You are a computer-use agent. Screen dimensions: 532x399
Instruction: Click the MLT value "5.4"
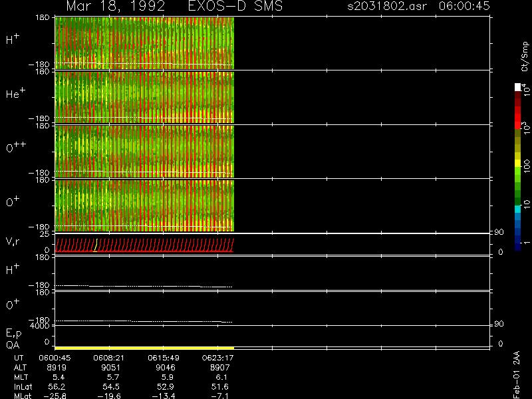tap(58, 377)
